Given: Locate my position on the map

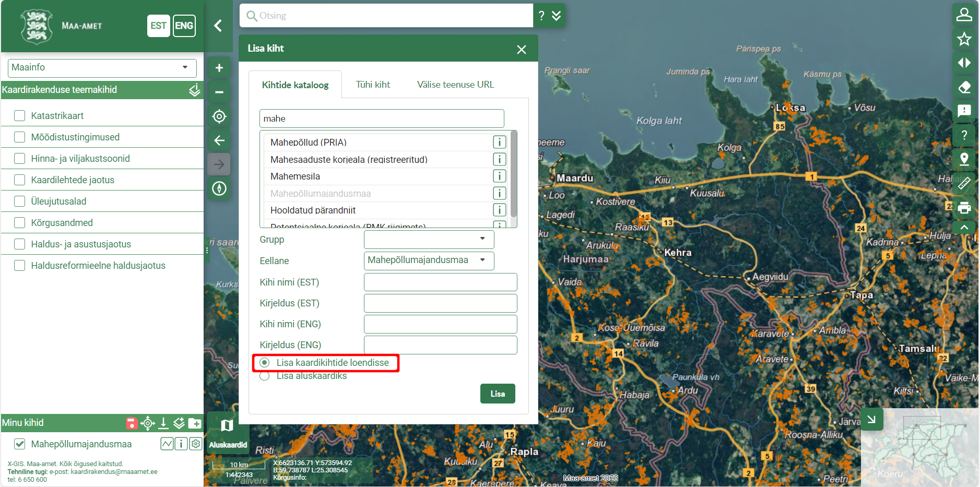Looking at the screenshot, I should tap(219, 116).
